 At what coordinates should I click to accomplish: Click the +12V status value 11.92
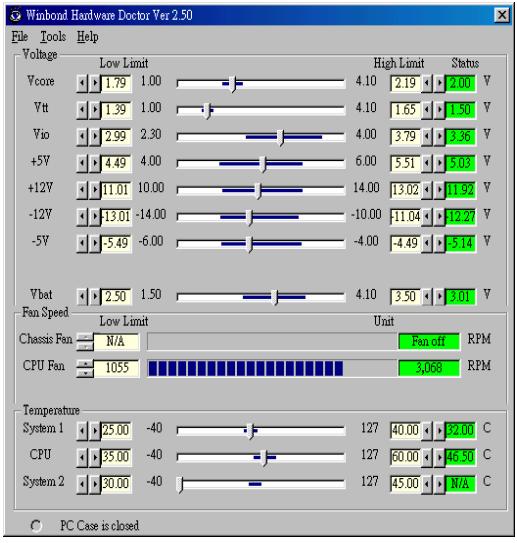pos(460,190)
